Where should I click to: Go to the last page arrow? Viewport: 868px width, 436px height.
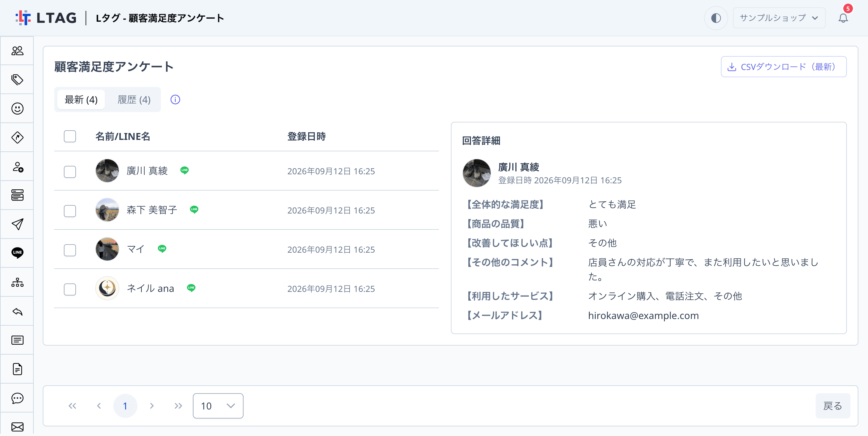click(178, 406)
